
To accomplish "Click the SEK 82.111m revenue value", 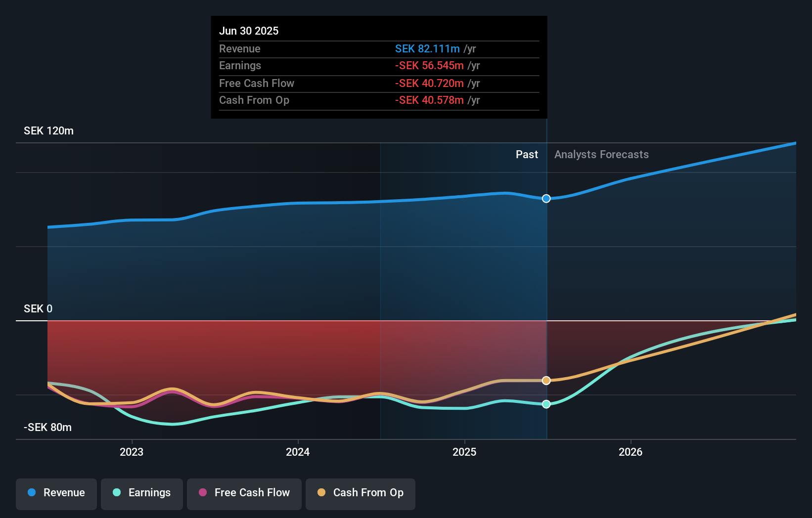I will click(x=427, y=48).
